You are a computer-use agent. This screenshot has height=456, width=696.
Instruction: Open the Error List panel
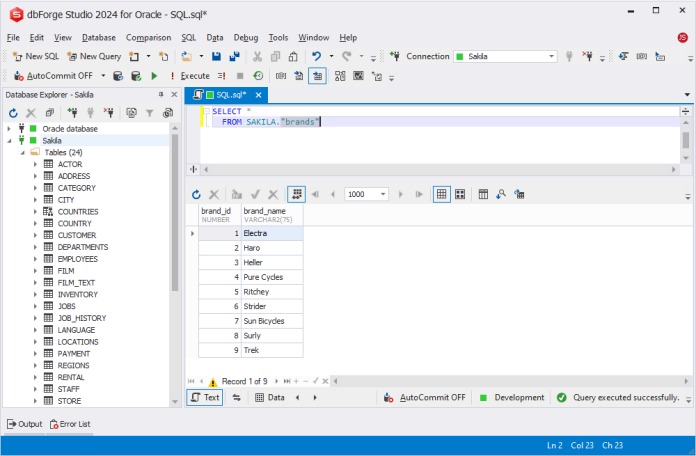pos(70,424)
